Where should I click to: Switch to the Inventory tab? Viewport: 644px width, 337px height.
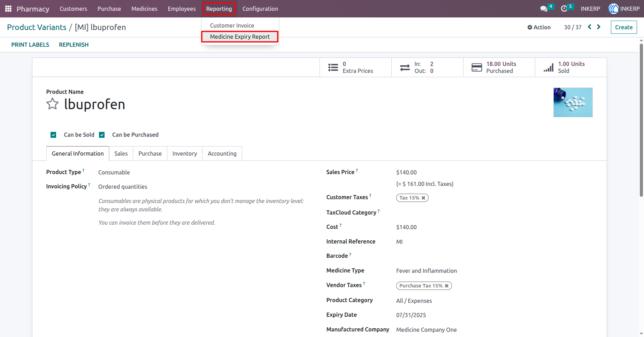[x=185, y=153]
